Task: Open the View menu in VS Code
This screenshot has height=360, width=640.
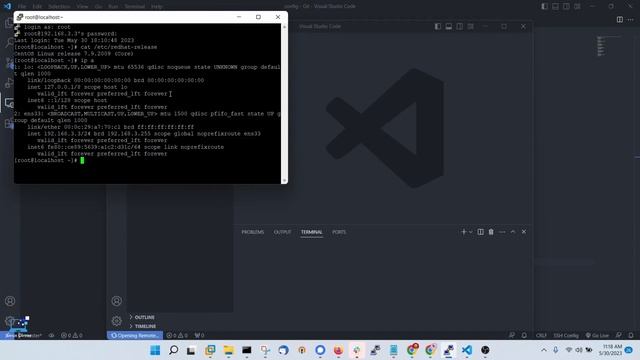Action: pos(82,7)
